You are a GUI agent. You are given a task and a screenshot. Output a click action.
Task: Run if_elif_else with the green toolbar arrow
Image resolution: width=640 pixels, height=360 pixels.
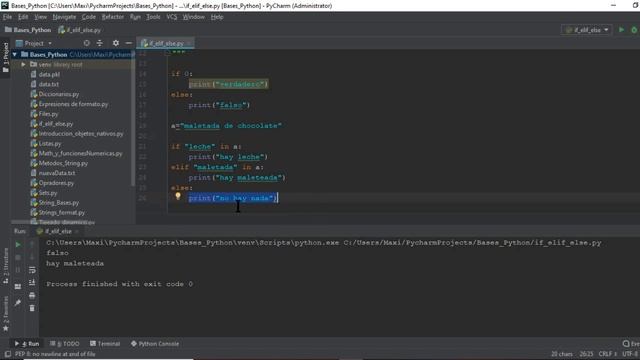[621, 30]
